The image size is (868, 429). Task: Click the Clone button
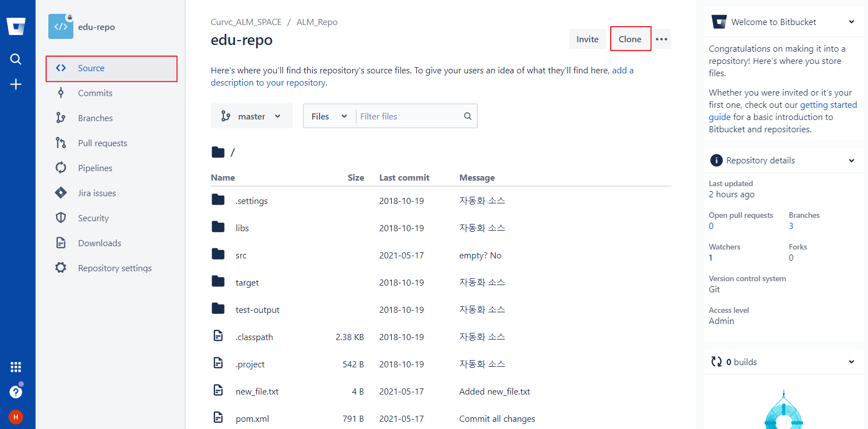(630, 39)
